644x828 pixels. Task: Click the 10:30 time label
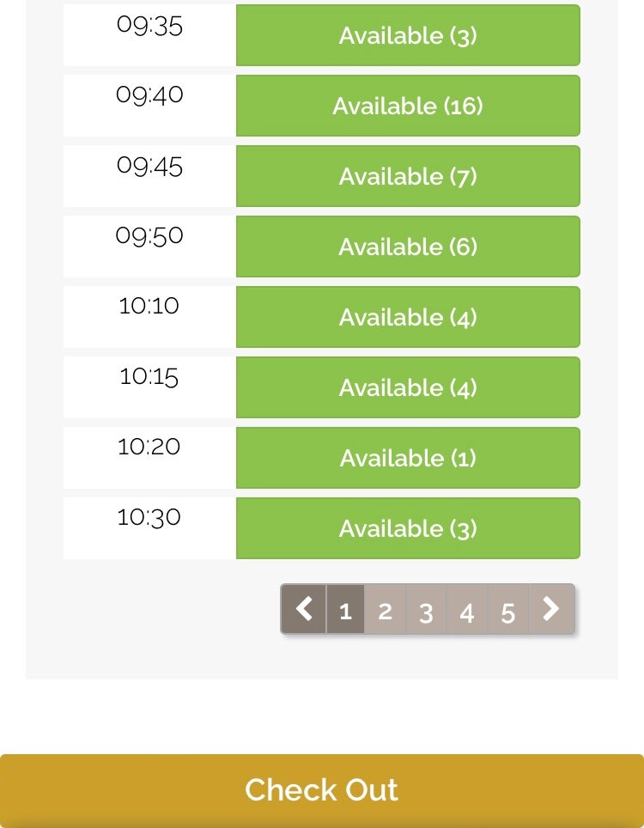(149, 517)
